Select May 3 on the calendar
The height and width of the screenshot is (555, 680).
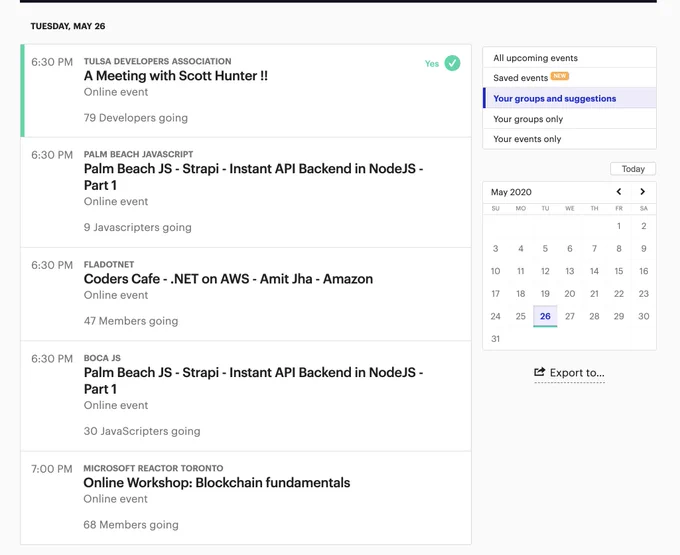pos(495,248)
